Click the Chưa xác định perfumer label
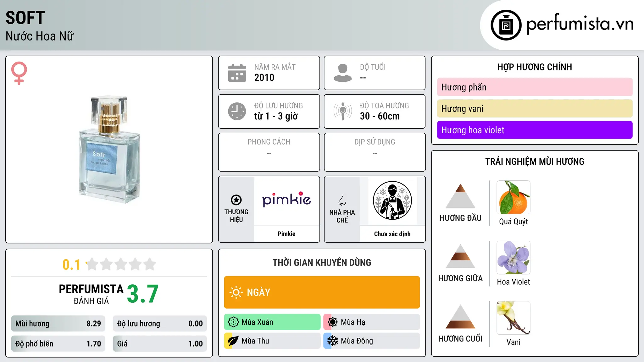644x362 pixels. (x=392, y=234)
